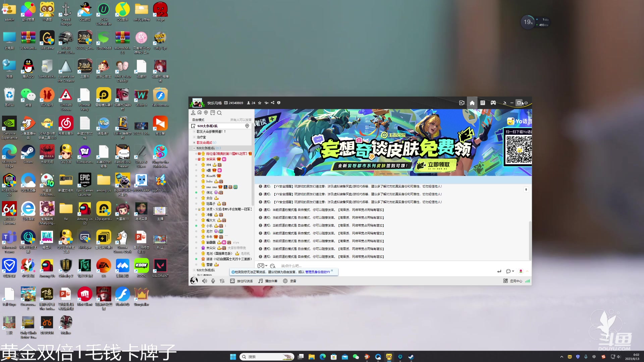Toggle the microphone icon in YY bottom bar
The height and width of the screenshot is (362, 644).
pos(213,281)
